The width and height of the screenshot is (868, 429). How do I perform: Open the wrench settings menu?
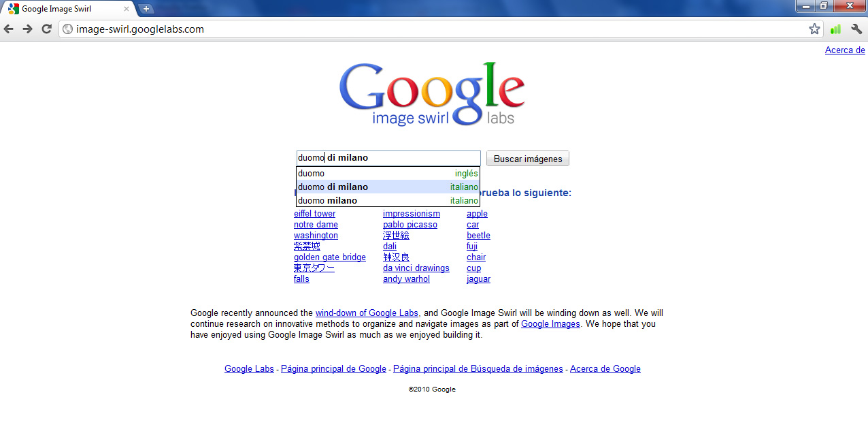click(856, 29)
